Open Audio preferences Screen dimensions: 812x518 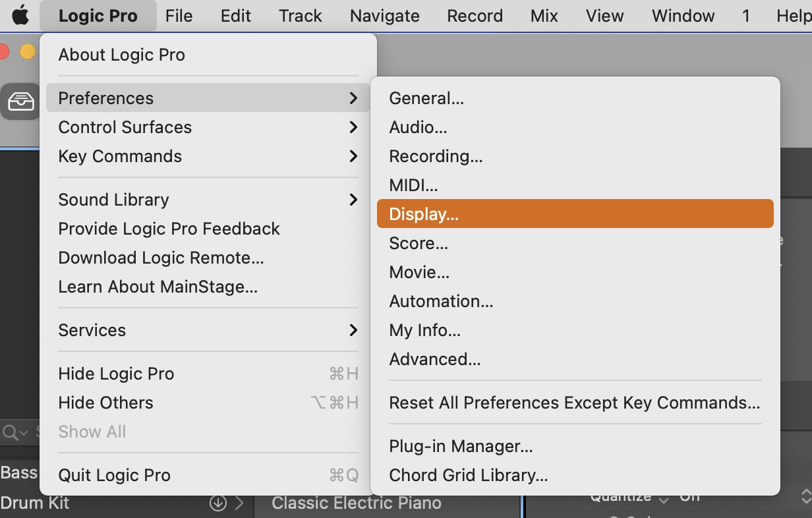575,127
